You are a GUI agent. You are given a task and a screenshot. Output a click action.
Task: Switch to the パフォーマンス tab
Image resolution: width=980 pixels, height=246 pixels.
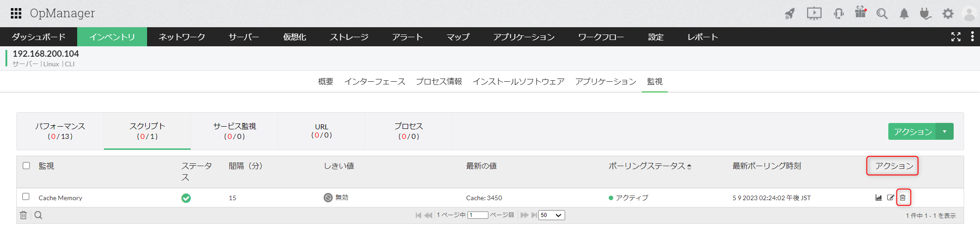pos(60,131)
